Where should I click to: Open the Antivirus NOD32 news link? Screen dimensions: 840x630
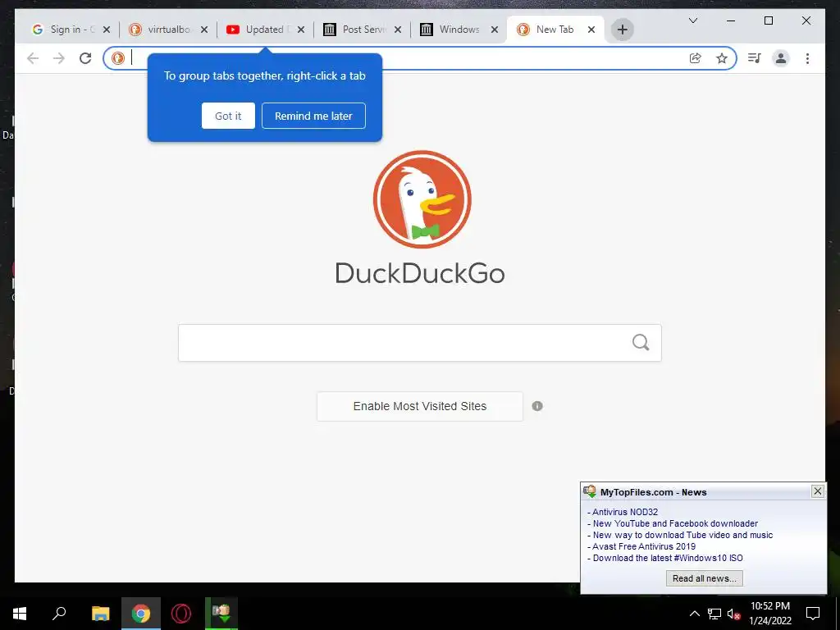[624, 512]
